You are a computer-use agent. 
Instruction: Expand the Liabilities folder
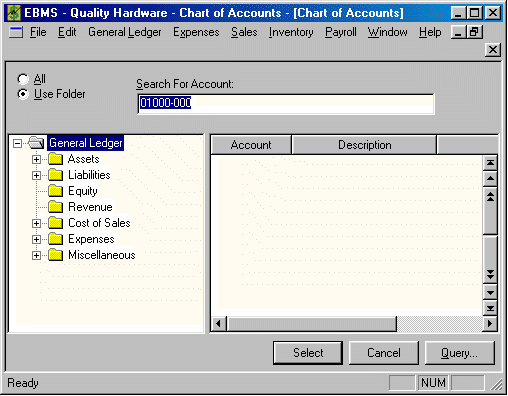[x=36, y=175]
